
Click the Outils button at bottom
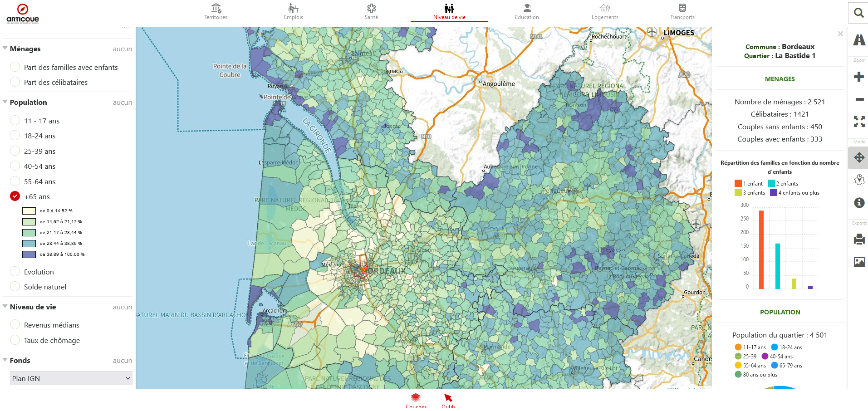448,401
